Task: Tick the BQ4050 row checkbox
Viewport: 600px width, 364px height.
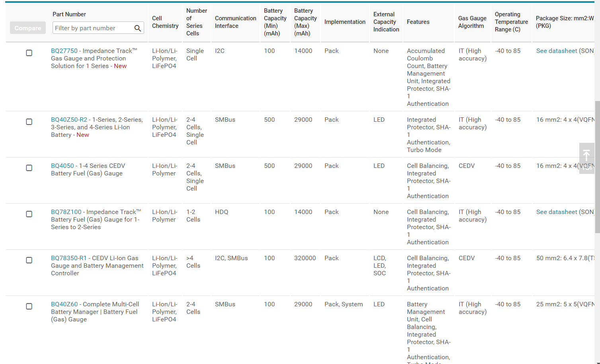Action: click(29, 168)
